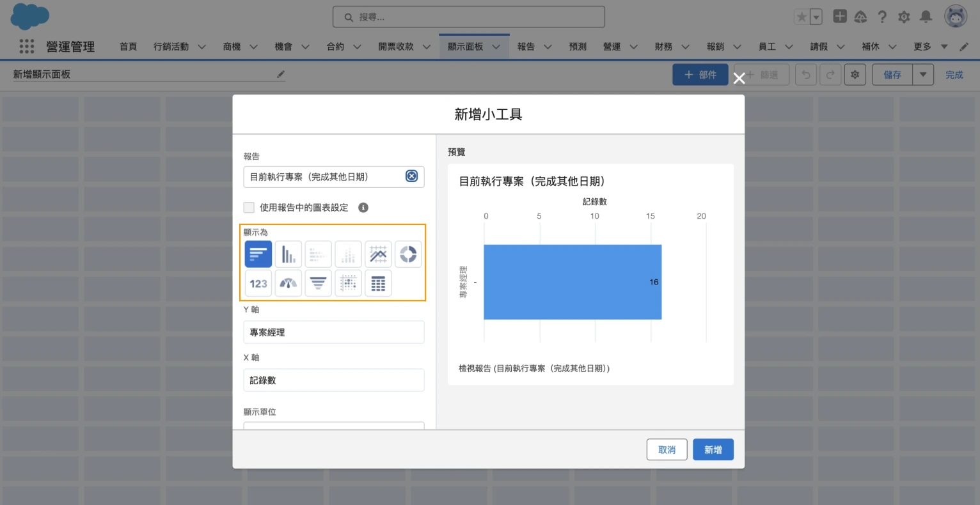Select the donut chart type

click(x=408, y=254)
